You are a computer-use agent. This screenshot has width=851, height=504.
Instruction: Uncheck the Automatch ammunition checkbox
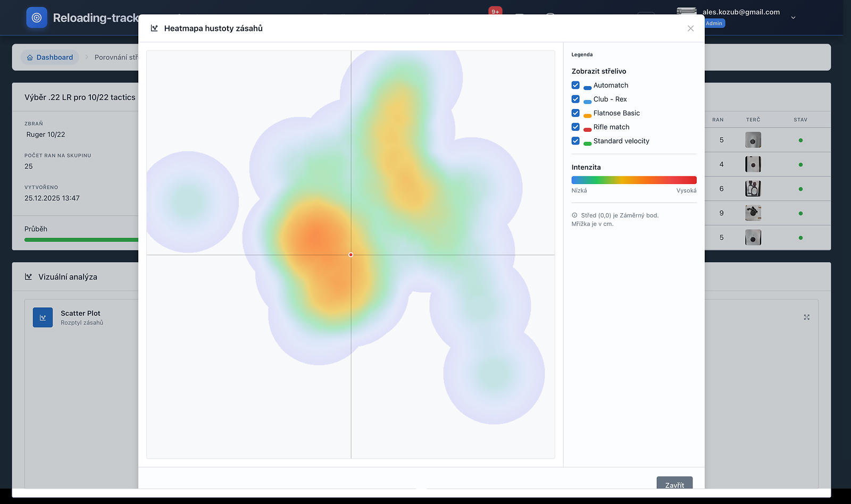[x=575, y=85]
